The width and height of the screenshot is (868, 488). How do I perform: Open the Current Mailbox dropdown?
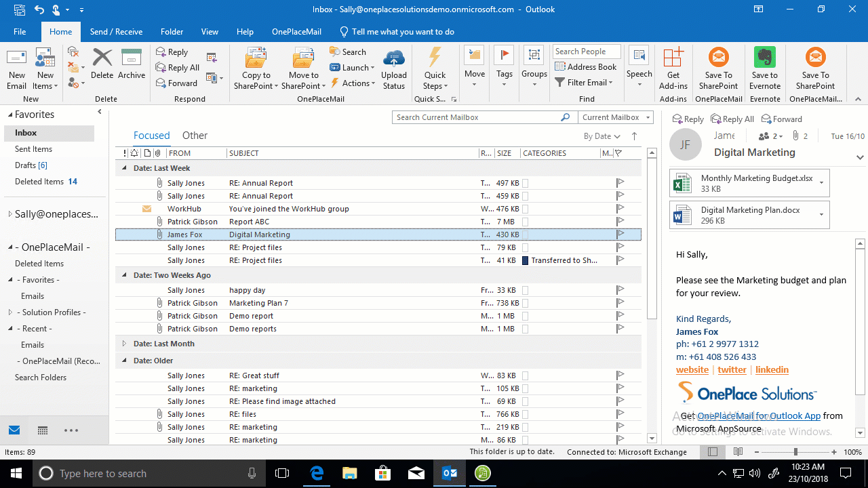[x=614, y=117]
